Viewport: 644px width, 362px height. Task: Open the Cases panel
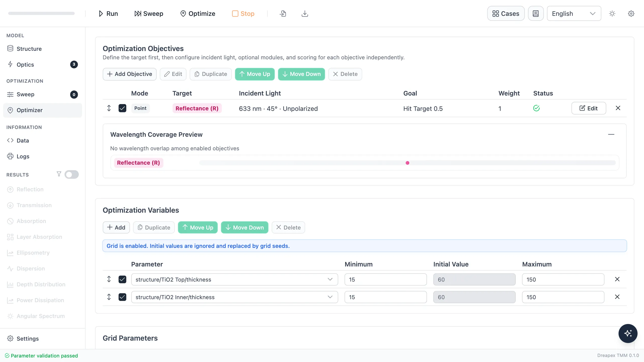(x=506, y=14)
